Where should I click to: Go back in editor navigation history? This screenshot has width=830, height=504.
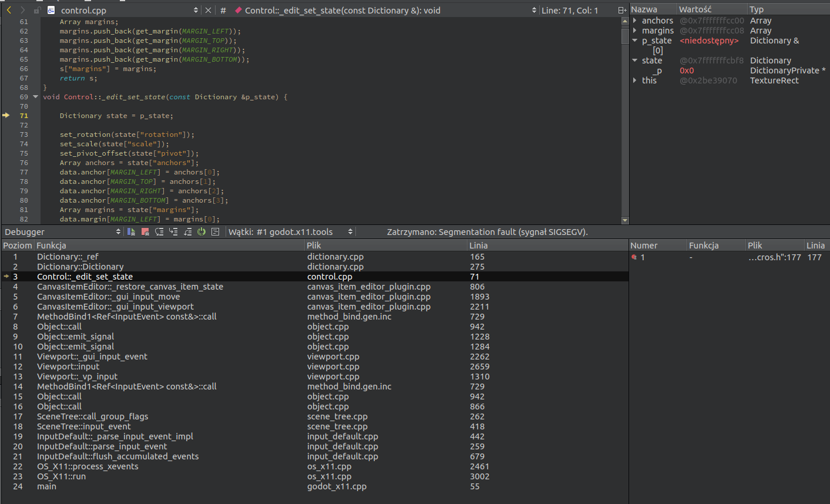click(9, 10)
